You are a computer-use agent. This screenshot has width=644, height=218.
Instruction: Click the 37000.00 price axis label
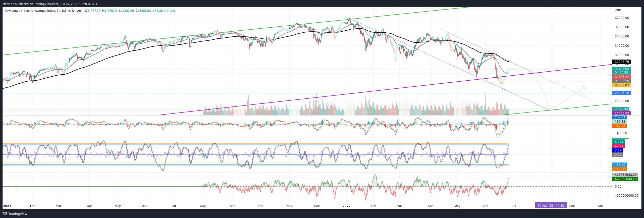click(x=622, y=18)
